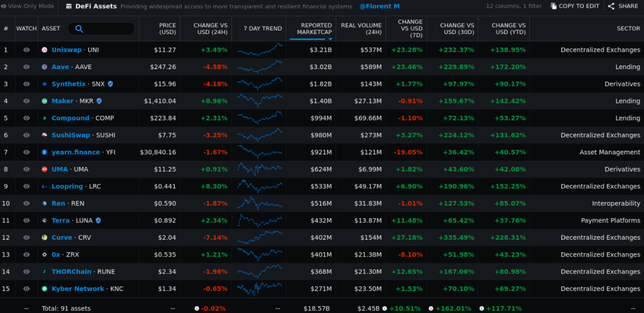Click the 7 Day Trend column header

[262, 29]
